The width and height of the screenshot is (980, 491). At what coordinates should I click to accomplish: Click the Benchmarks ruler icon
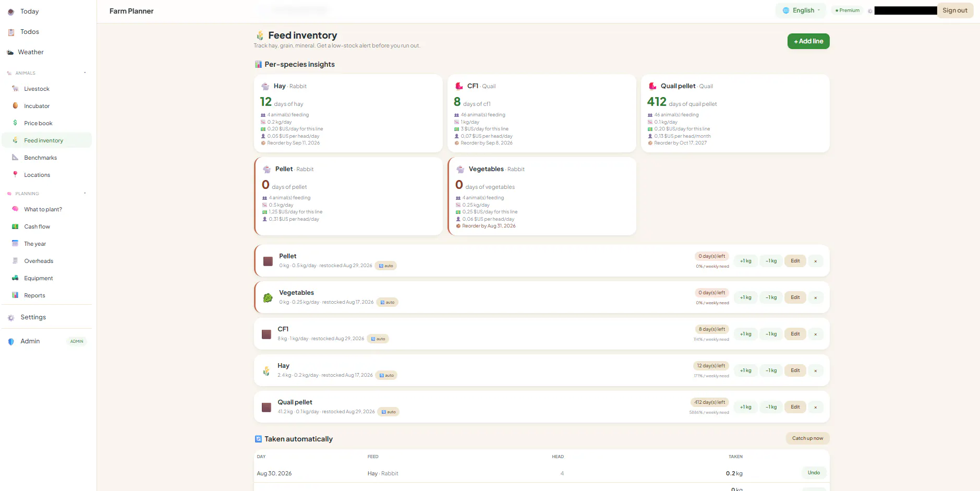coord(15,158)
